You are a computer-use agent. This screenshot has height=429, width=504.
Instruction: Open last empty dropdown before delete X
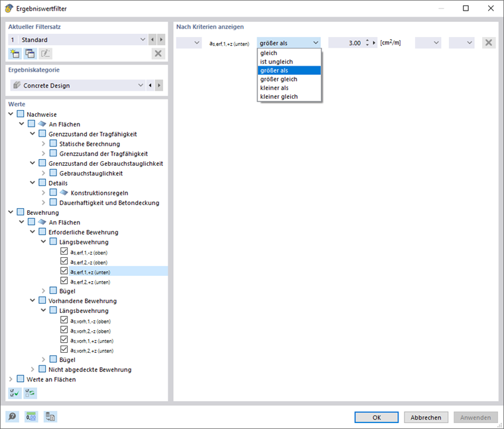click(462, 42)
